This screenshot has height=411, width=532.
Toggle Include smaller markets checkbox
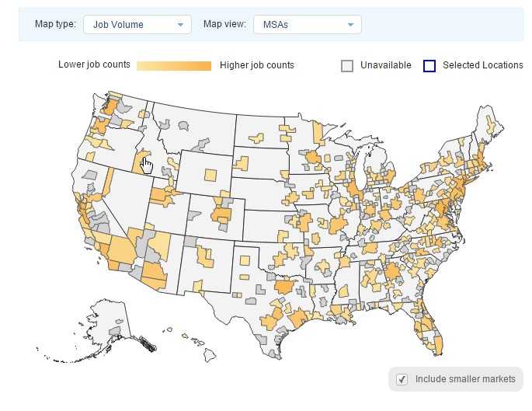pos(402,379)
